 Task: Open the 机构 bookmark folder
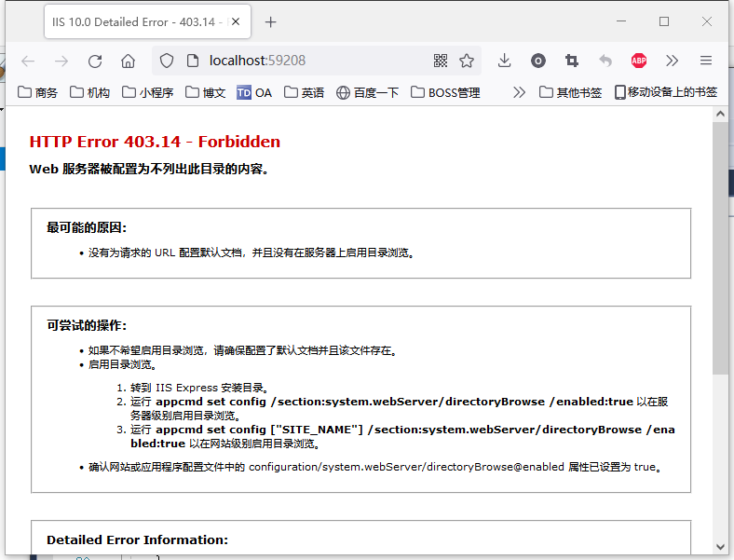(x=89, y=92)
